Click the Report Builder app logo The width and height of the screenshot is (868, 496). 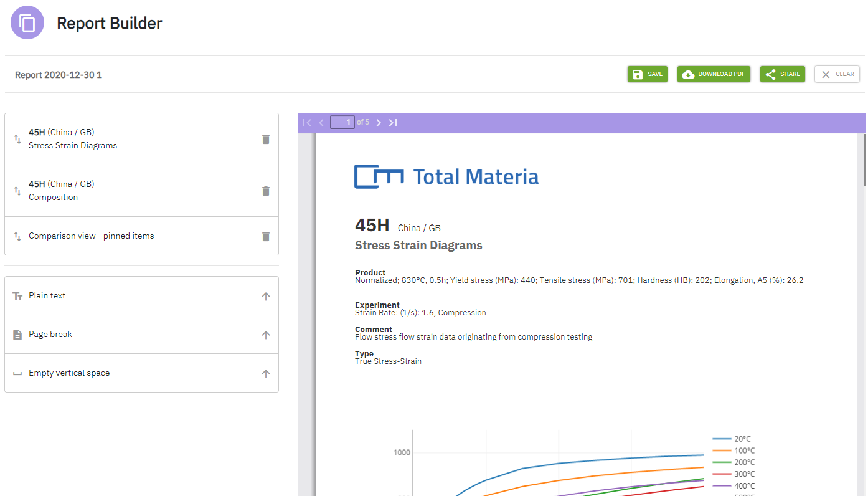tap(27, 22)
